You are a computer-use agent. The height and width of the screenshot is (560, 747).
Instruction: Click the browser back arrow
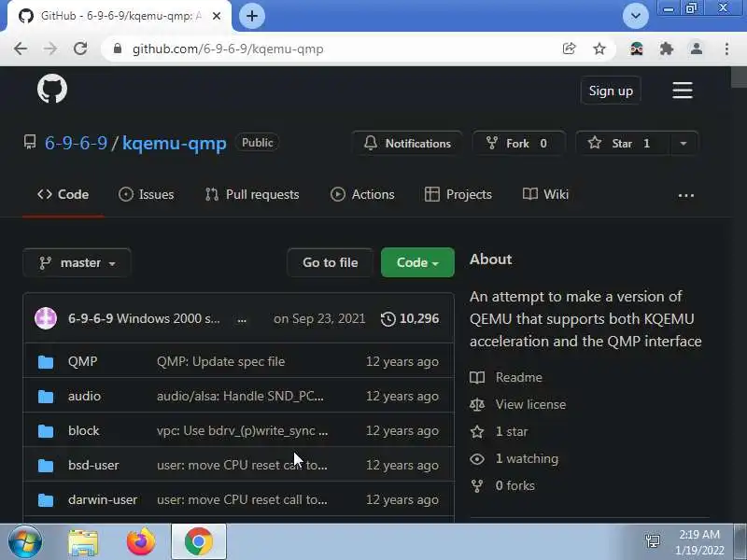pos(21,49)
